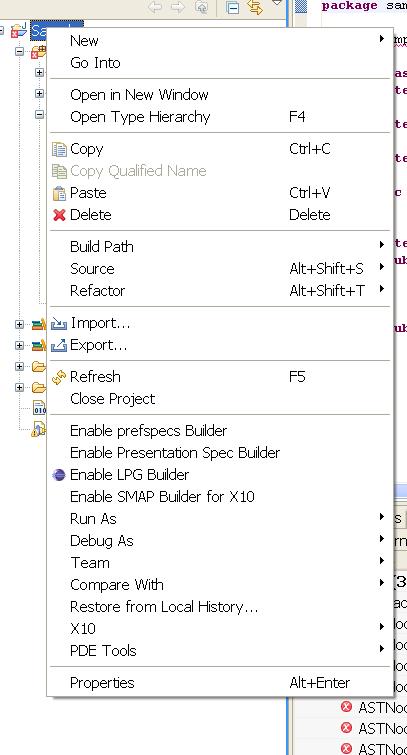Click the Enable LPG Builder sphere icon
407x755 pixels.
59,475
